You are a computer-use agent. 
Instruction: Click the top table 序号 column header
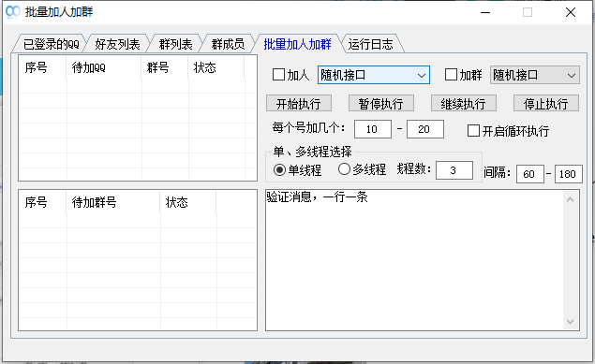[42, 67]
